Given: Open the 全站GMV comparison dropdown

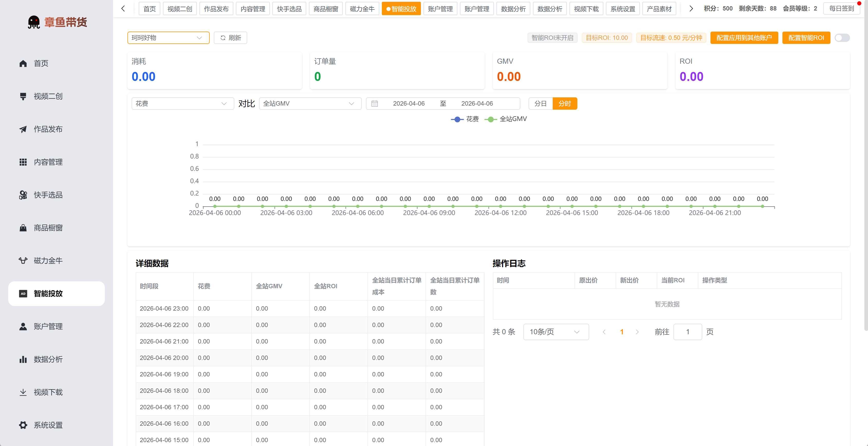Looking at the screenshot, I should [x=310, y=104].
